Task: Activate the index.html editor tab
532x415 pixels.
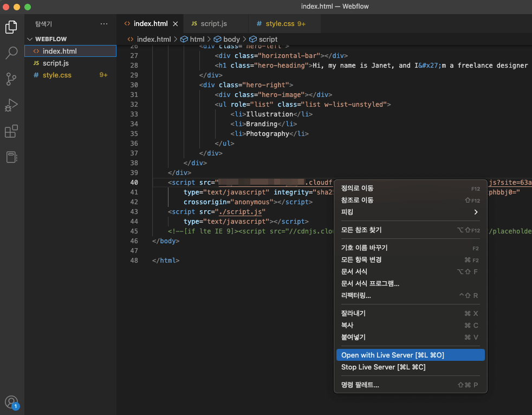Action: tap(150, 24)
